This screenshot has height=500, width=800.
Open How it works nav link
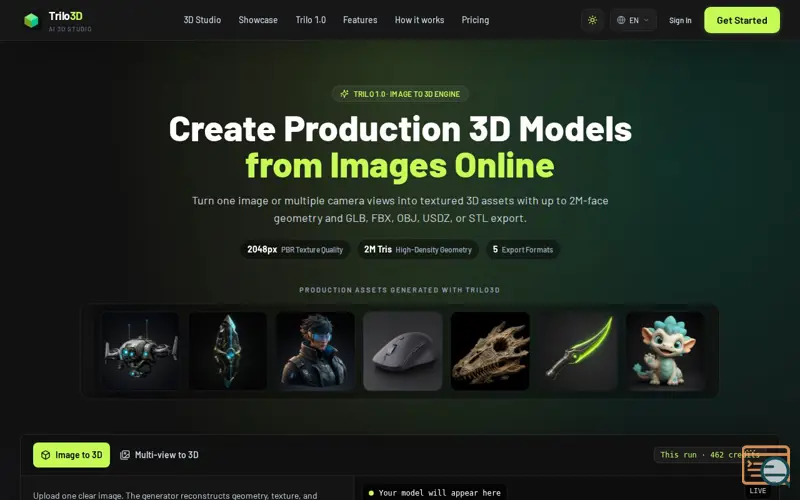pos(419,20)
